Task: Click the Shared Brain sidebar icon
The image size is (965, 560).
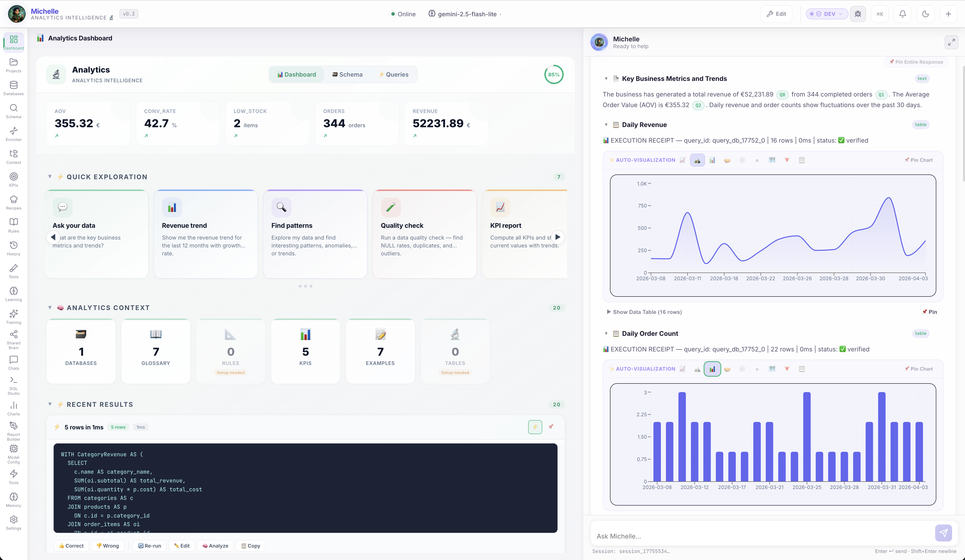Action: point(13,338)
